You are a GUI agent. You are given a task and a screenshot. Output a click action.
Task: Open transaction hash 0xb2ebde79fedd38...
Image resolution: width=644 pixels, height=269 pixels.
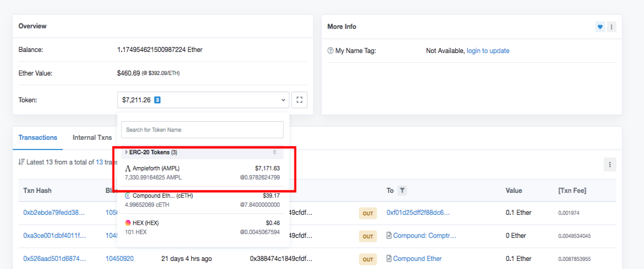54,213
